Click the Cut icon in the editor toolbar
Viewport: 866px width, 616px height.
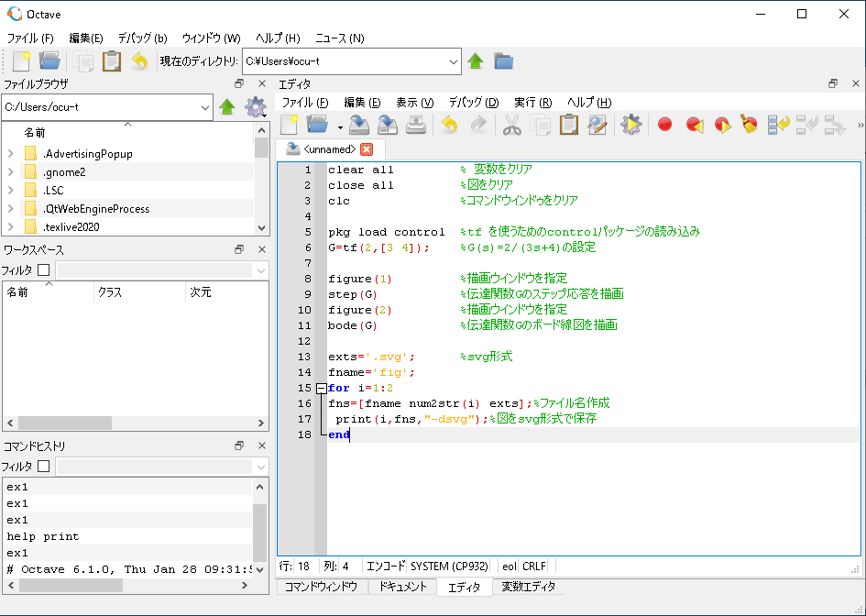point(512,126)
